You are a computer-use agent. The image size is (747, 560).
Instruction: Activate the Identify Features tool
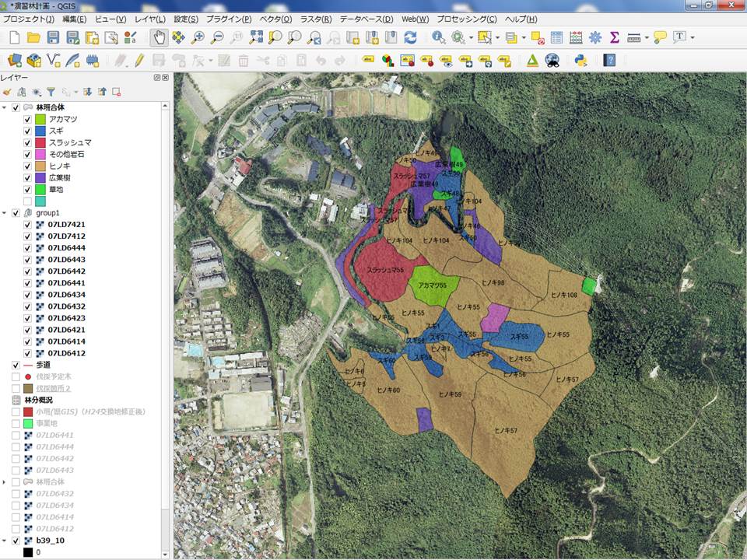[x=439, y=37]
